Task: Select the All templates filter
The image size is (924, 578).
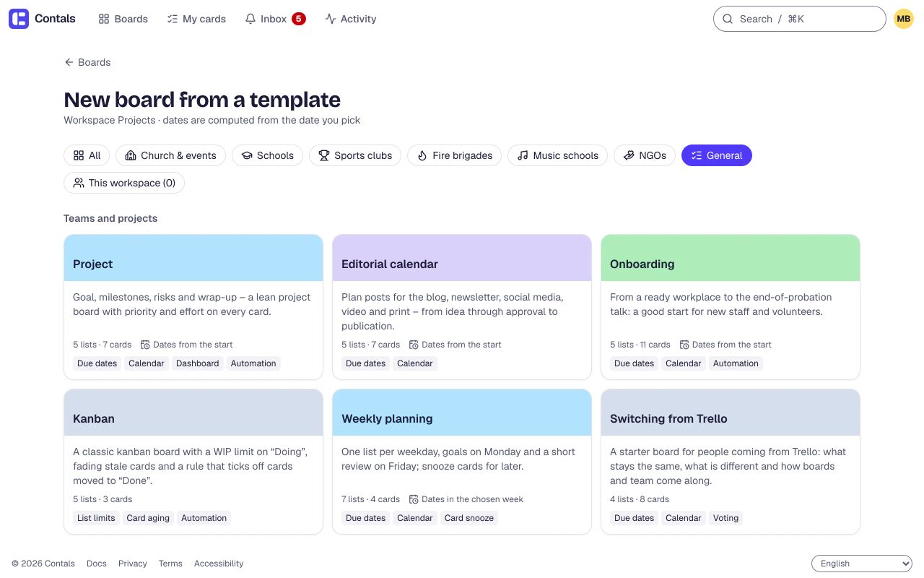Action: 87,155
